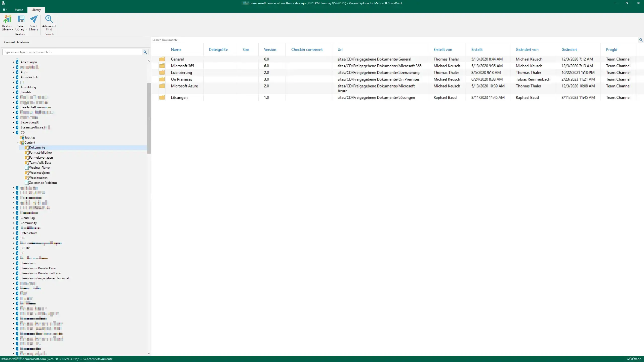Click the tree scrollbar down arrow

(149, 353)
